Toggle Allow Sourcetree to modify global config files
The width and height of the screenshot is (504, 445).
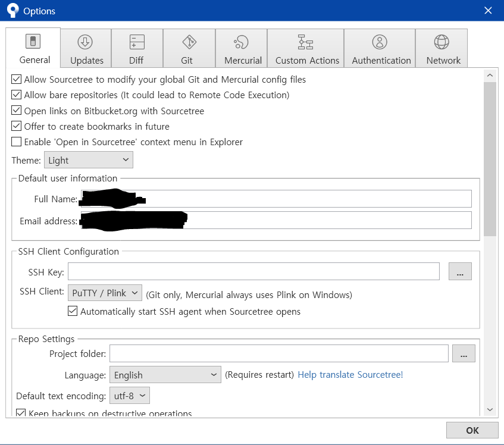pos(17,79)
